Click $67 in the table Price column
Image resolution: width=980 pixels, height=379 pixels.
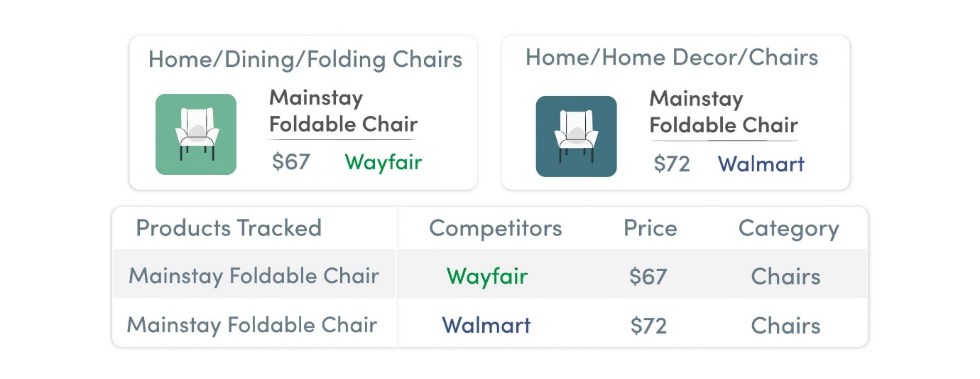pyautogui.click(x=648, y=276)
